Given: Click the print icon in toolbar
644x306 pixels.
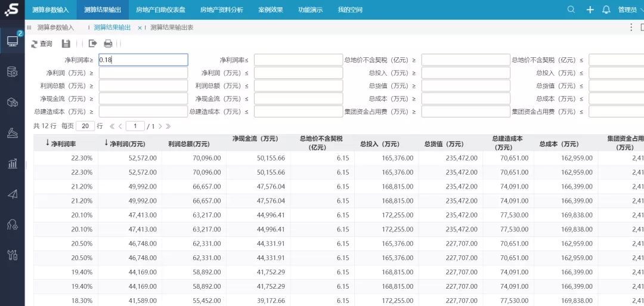Looking at the screenshot, I should pos(108,44).
